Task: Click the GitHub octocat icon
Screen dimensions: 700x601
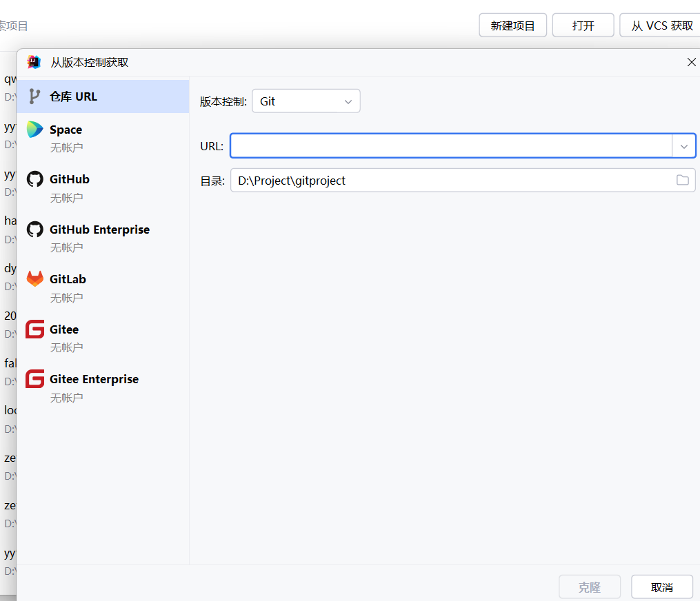Action: pos(34,179)
